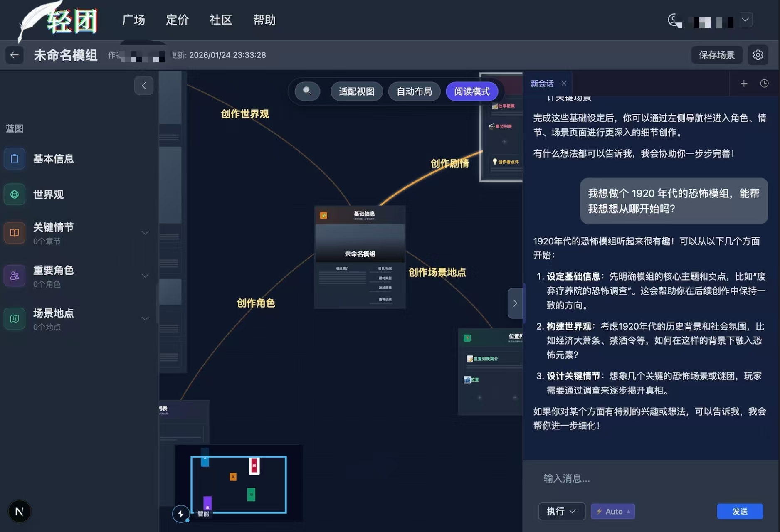Viewport: 780px width, 532px height.
Task: Open the 执行 dropdown in the chat panel
Action: point(562,511)
